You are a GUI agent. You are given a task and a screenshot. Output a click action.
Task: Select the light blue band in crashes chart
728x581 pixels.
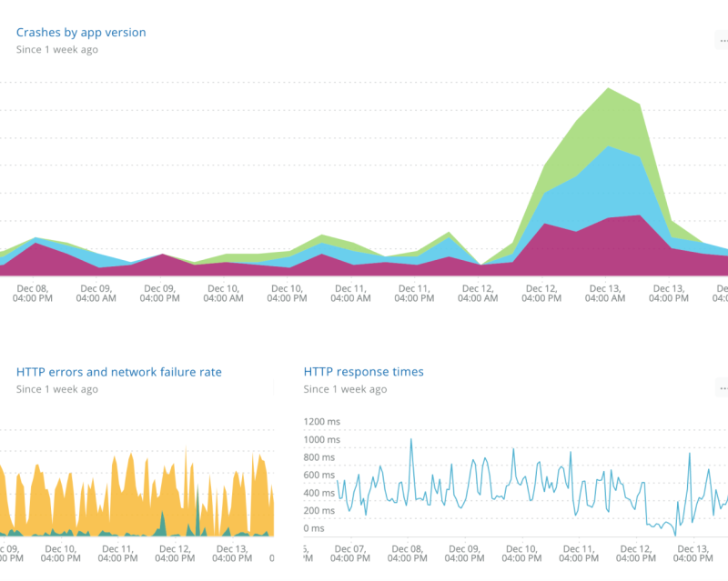[x=608, y=182]
